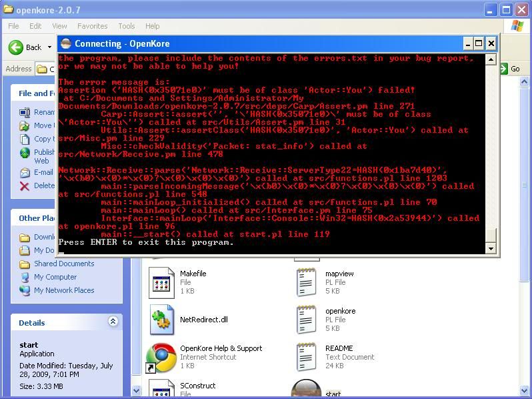Image resolution: width=532 pixels, height=399 pixels.
Task: Open the Help menu in Explorer
Action: pyautogui.click(x=153, y=26)
